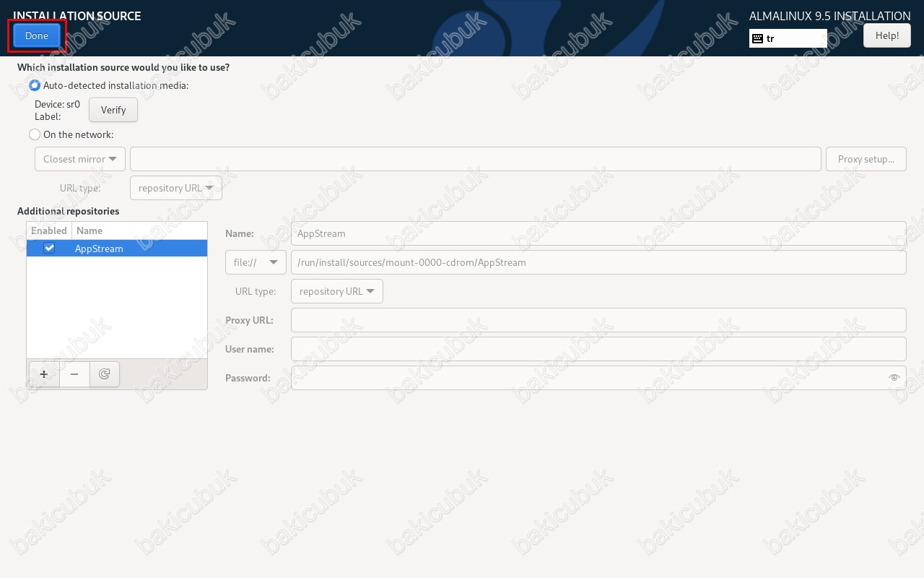Click the repository Name field
Image resolution: width=924 pixels, height=578 pixels.
(x=598, y=233)
